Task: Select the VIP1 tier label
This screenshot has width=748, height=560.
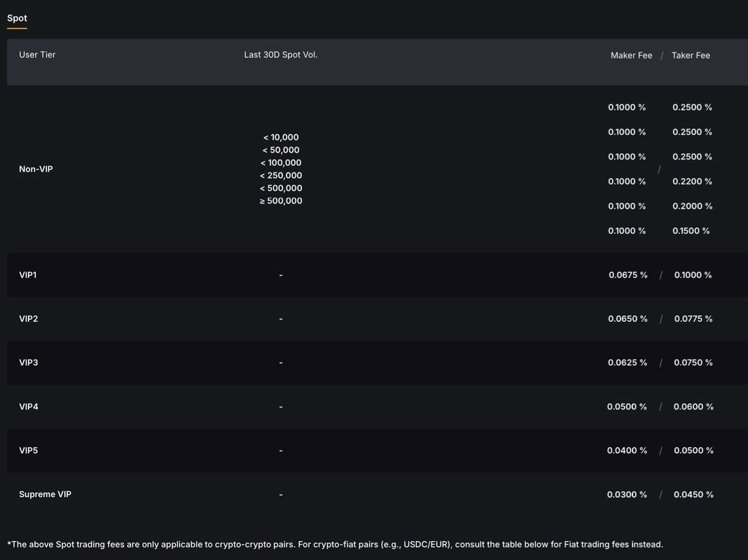Action: click(28, 274)
